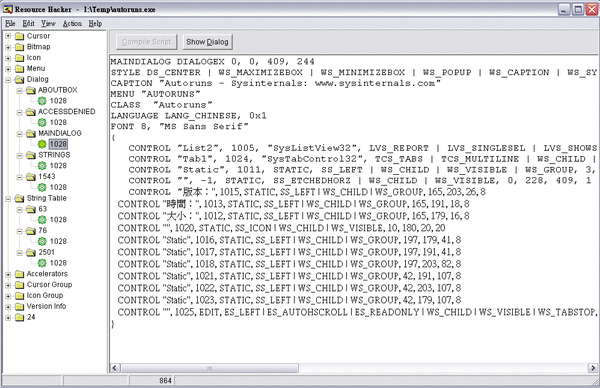Click the CONTROL "List2", 1005 line
This screenshot has width=600, height=388.
362,148
